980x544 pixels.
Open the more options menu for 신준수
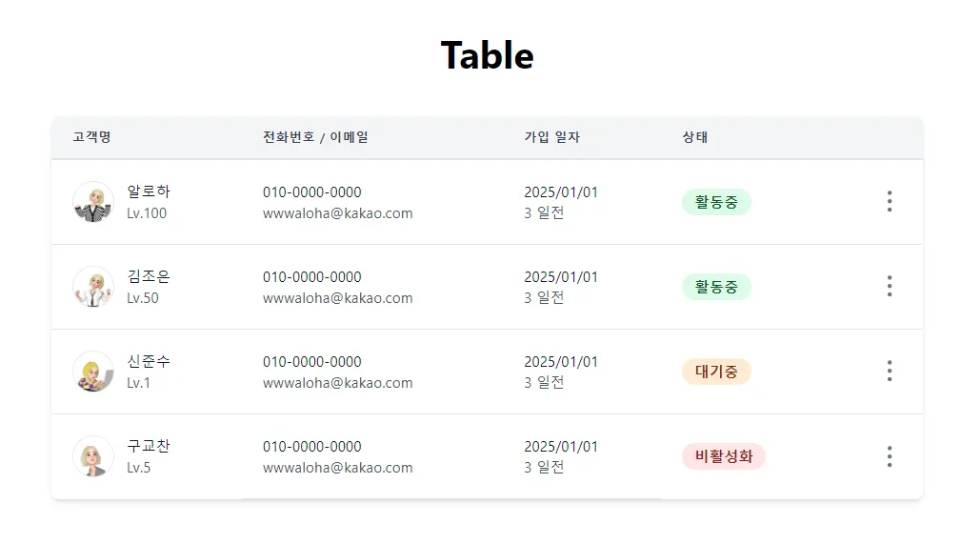889,371
